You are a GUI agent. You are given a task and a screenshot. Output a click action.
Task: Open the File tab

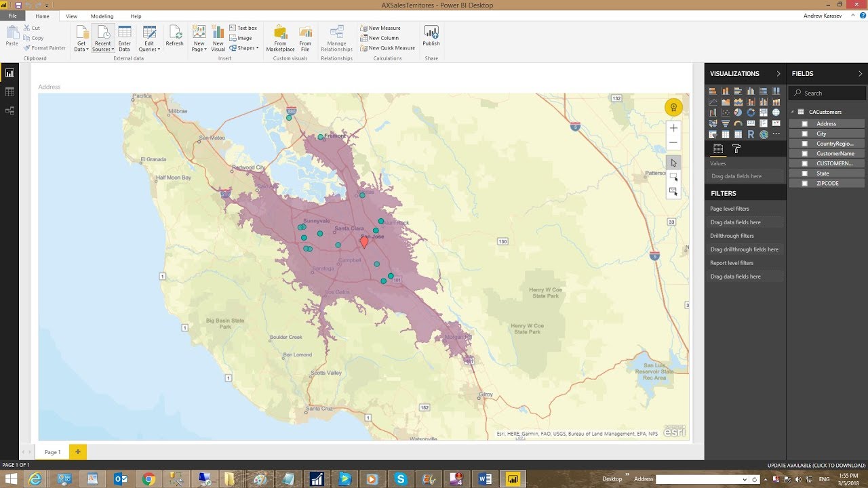click(x=13, y=16)
